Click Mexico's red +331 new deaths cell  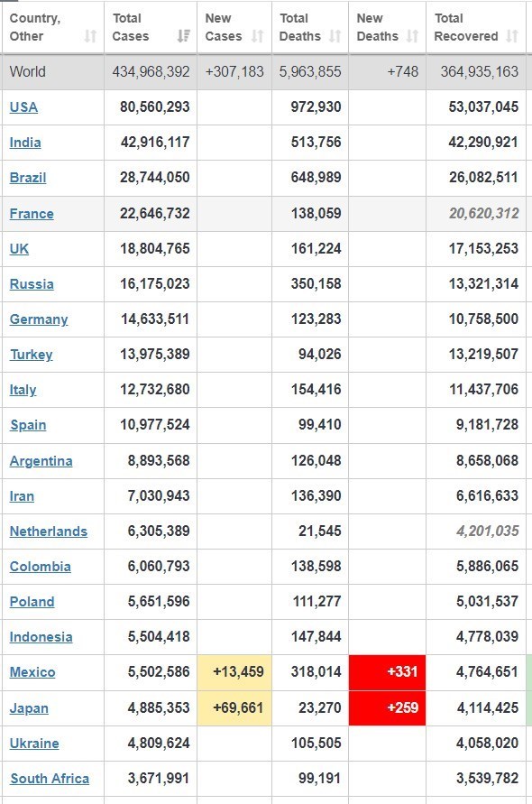387,672
